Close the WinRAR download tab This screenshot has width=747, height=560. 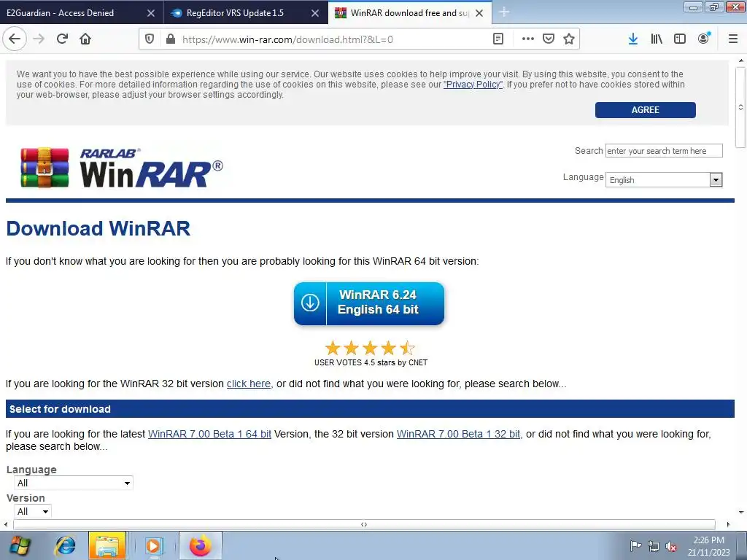pyautogui.click(x=480, y=13)
